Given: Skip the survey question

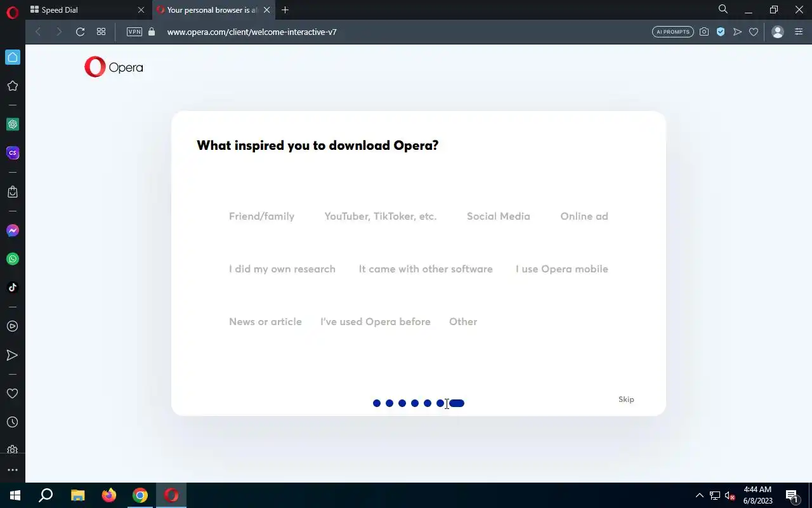Looking at the screenshot, I should (x=626, y=399).
